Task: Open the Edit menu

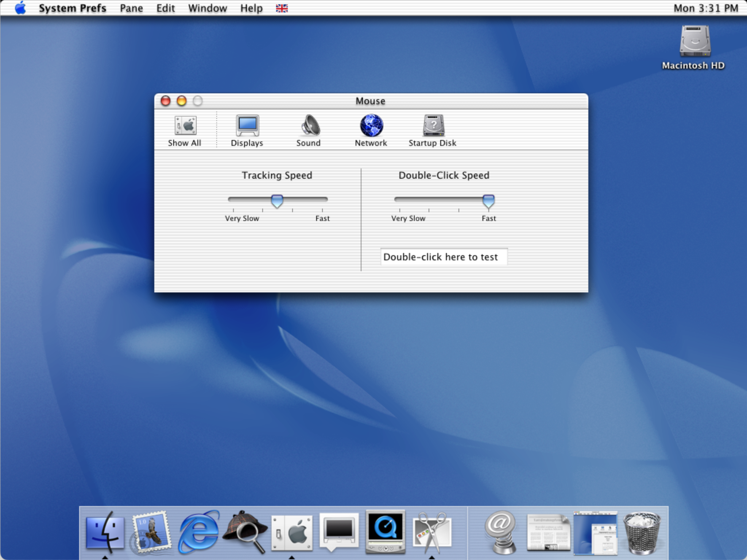Action: click(166, 8)
